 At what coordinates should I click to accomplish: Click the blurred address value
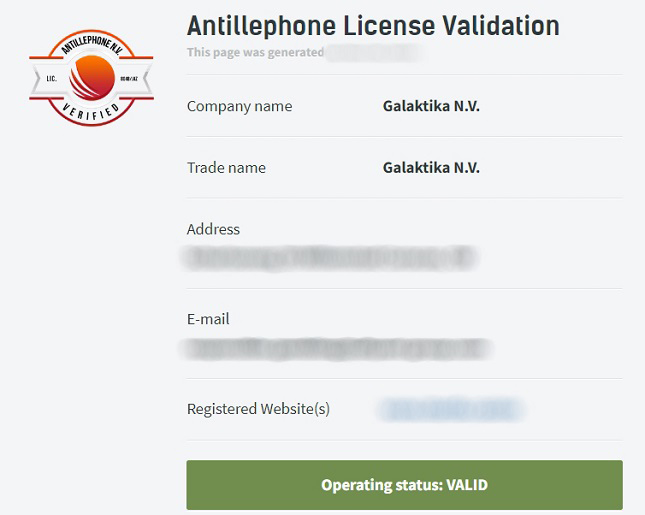331,258
